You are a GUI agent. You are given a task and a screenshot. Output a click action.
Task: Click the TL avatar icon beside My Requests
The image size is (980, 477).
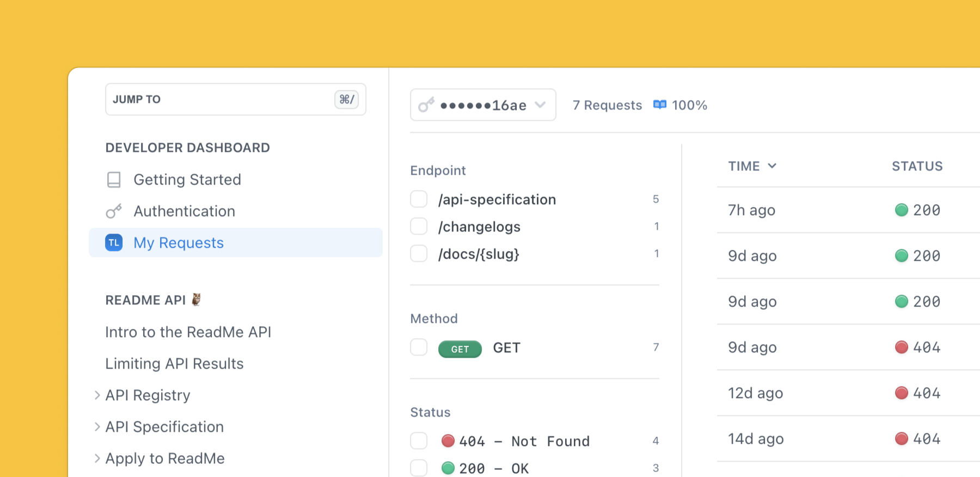tap(114, 243)
